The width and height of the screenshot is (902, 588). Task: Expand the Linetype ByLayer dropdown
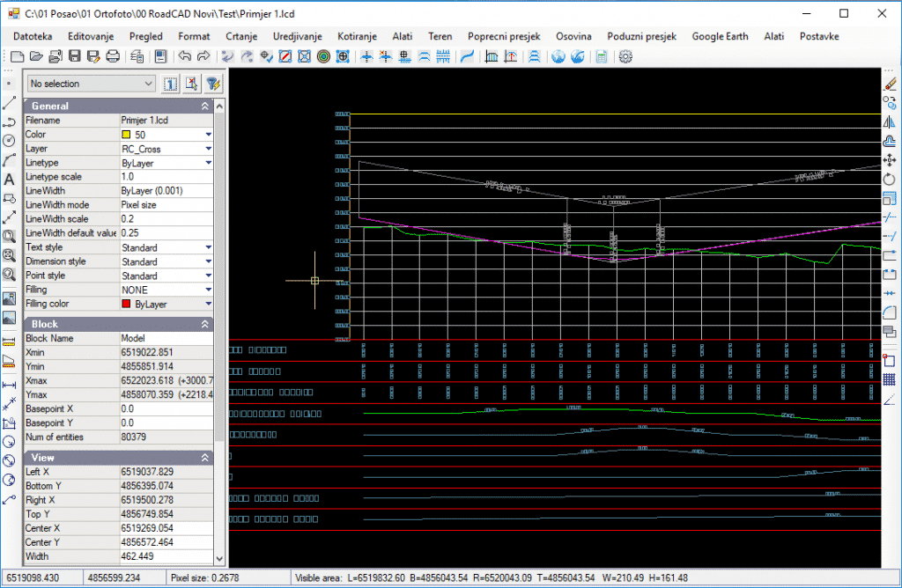[209, 163]
